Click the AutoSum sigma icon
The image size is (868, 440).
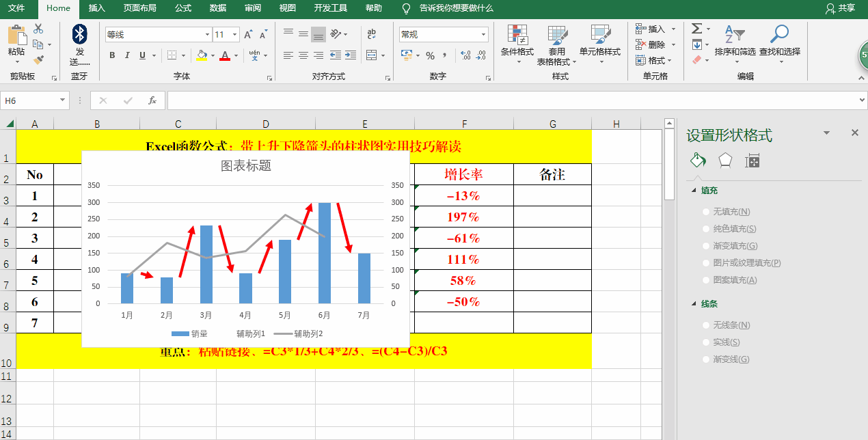click(696, 29)
